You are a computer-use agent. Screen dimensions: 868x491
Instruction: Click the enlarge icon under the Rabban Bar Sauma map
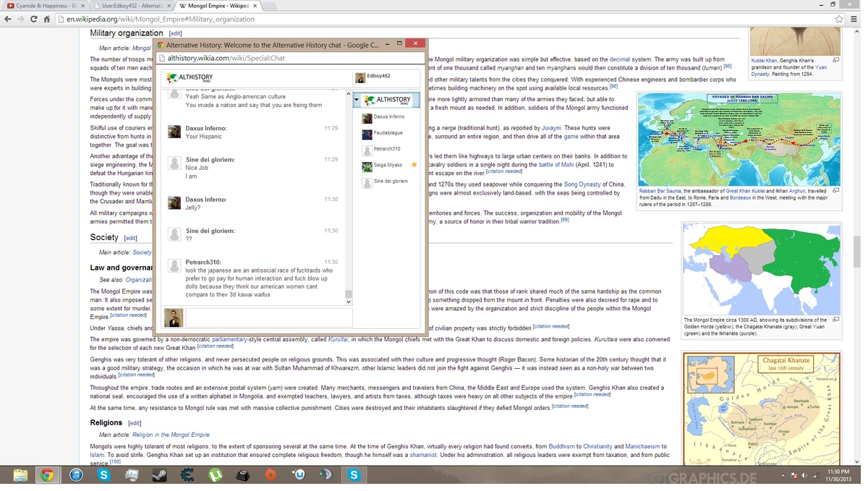pyautogui.click(x=835, y=191)
